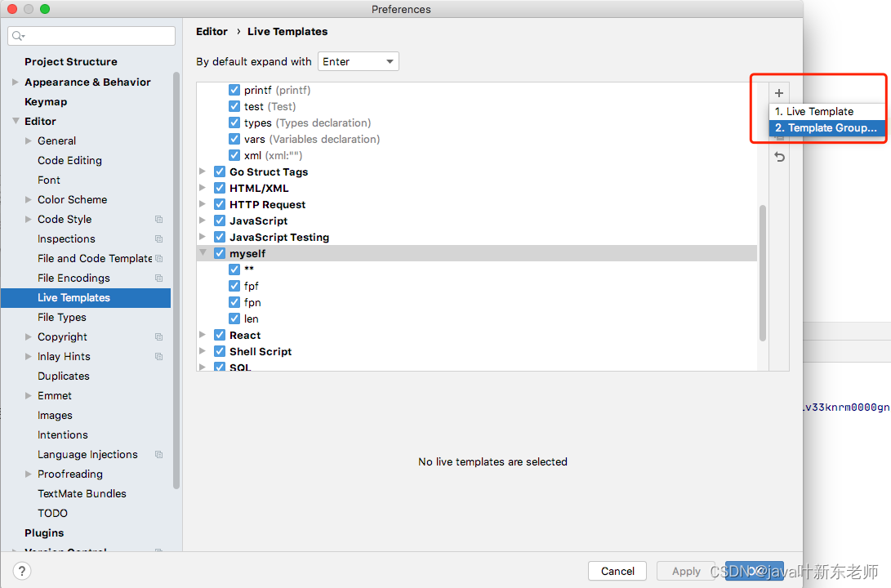Click project-level icon beside Code Style
This screenshot has width=891, height=588.
(x=159, y=220)
